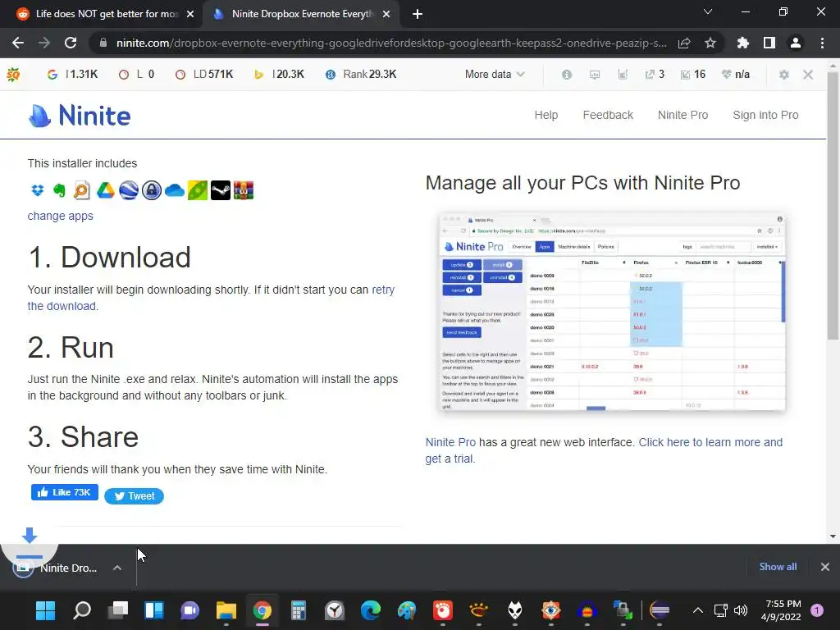Click the change apps link

click(61, 216)
